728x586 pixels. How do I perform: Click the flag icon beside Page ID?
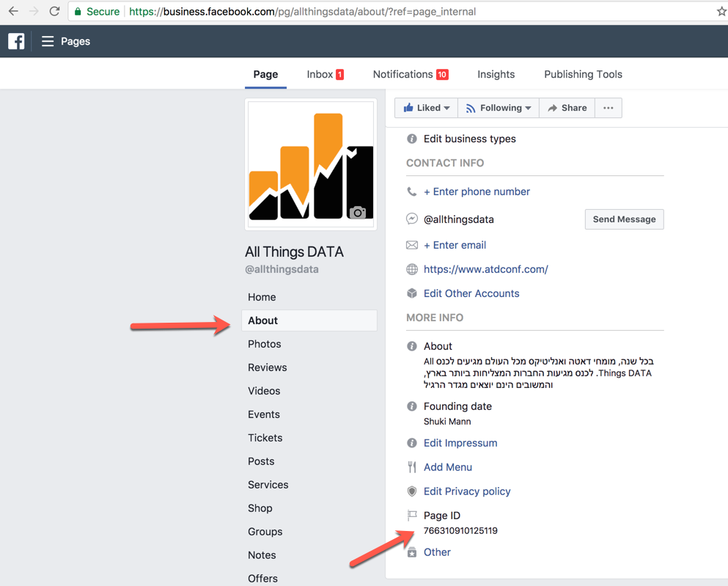click(412, 515)
